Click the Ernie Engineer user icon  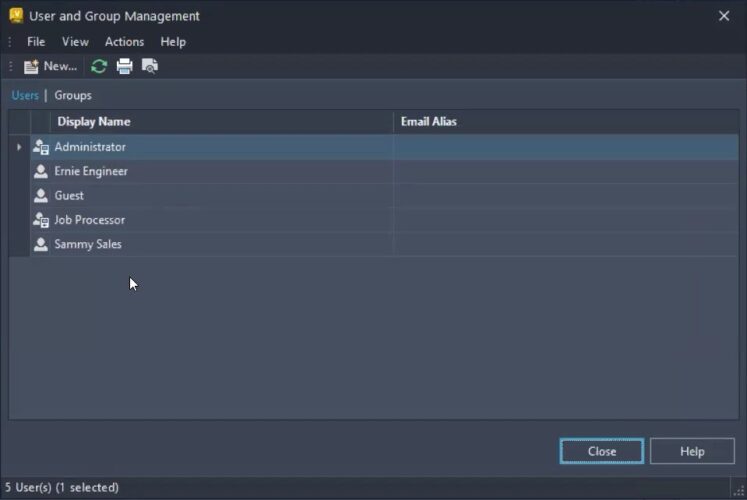point(41,171)
